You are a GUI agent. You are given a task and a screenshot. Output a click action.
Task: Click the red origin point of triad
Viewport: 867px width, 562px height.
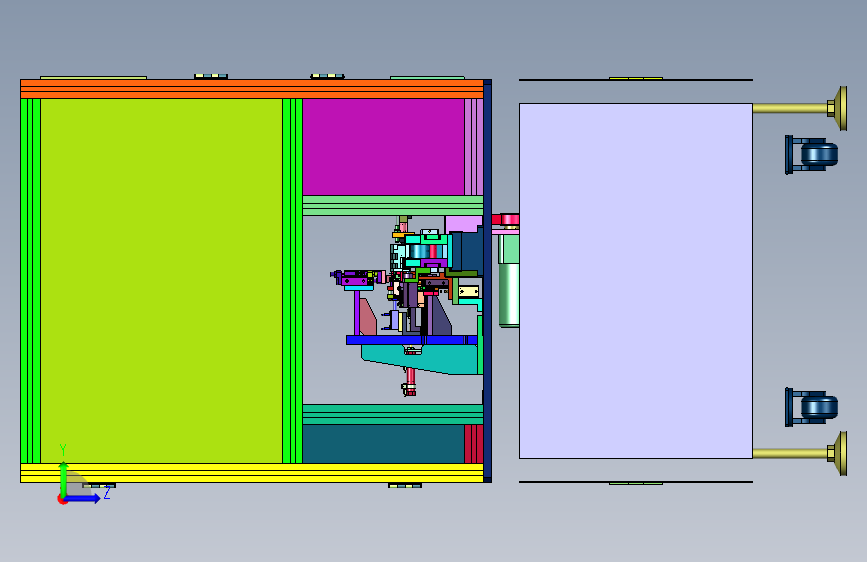click(x=62, y=499)
